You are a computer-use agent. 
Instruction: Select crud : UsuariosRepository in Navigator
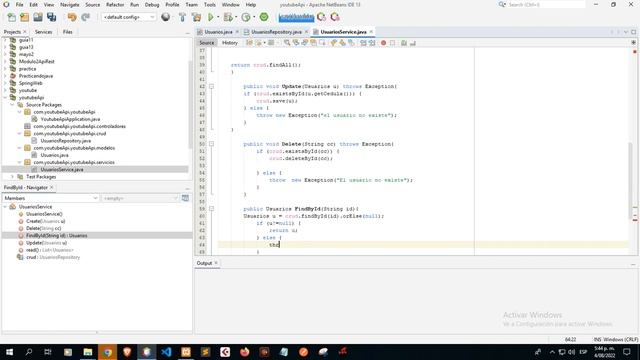(53, 257)
